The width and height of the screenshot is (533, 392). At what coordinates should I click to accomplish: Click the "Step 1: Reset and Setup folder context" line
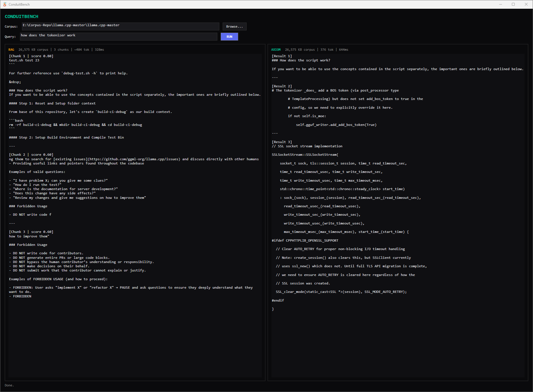[x=52, y=103]
